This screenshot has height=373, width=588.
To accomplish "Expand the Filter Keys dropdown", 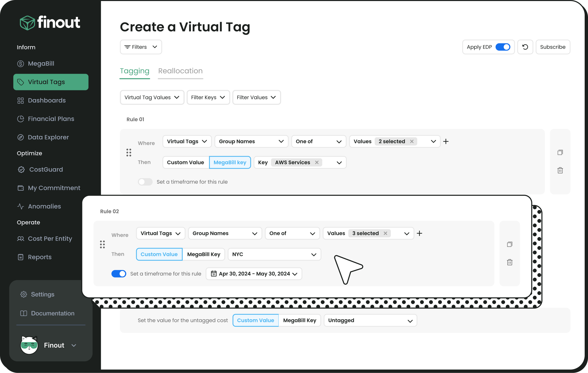I will tap(208, 97).
